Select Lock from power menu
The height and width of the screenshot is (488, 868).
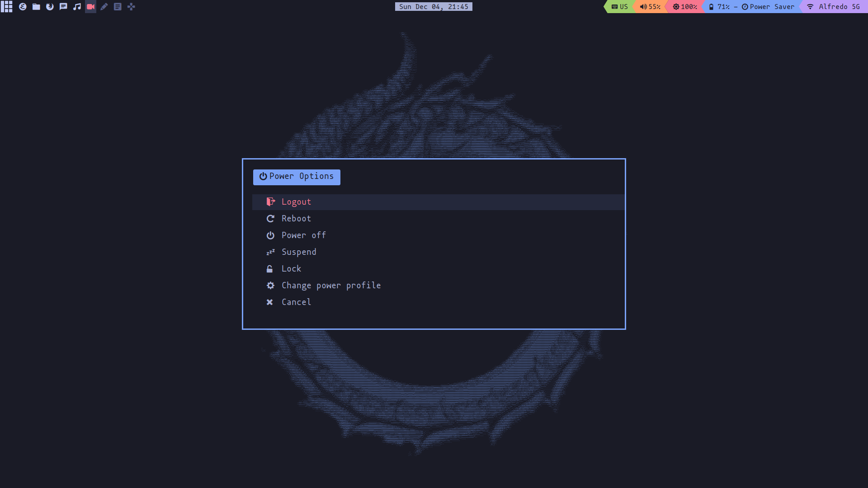[x=291, y=268]
